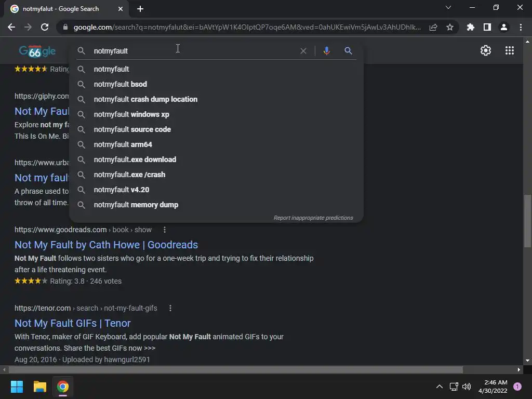Click the vertical scrollbar down arrow
The width and height of the screenshot is (532, 399).
(x=527, y=361)
